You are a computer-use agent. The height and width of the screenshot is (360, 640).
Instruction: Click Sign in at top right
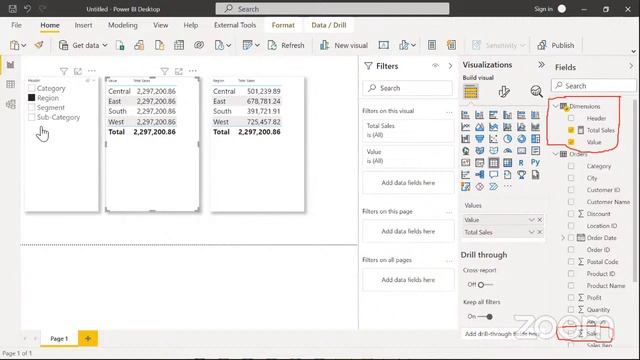pyautogui.click(x=543, y=9)
